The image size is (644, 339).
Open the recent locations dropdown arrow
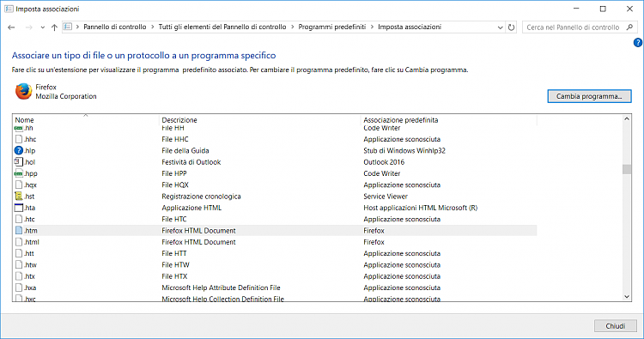42,27
